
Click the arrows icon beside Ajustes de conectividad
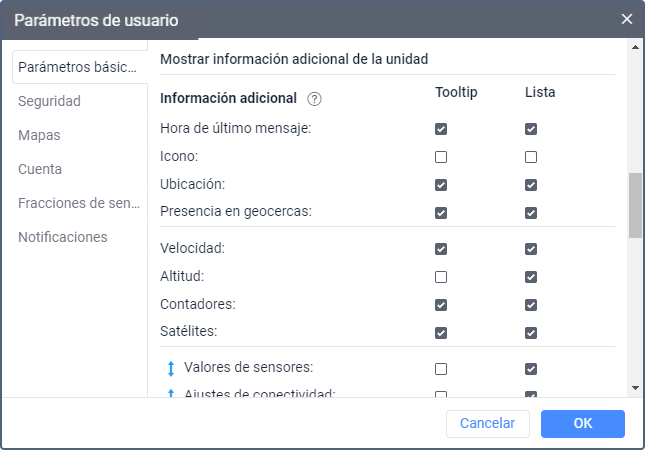[170, 392]
